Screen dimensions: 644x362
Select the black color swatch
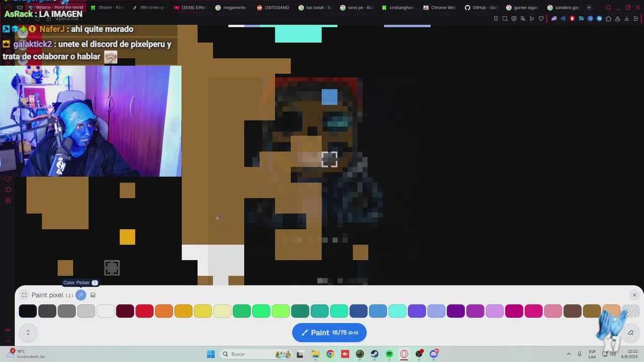tap(28, 311)
